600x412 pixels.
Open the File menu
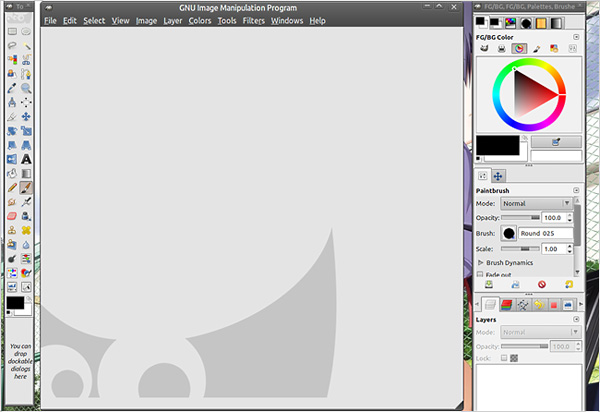click(50, 21)
